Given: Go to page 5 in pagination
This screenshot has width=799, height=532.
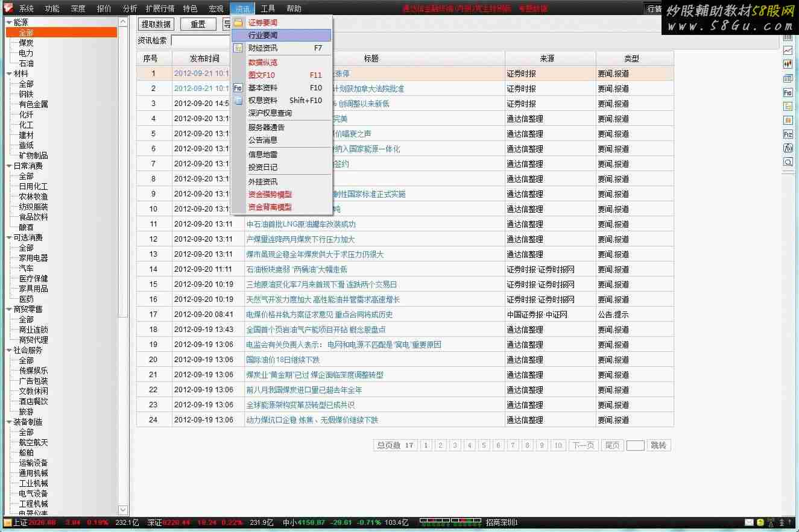Looking at the screenshot, I should coord(484,445).
